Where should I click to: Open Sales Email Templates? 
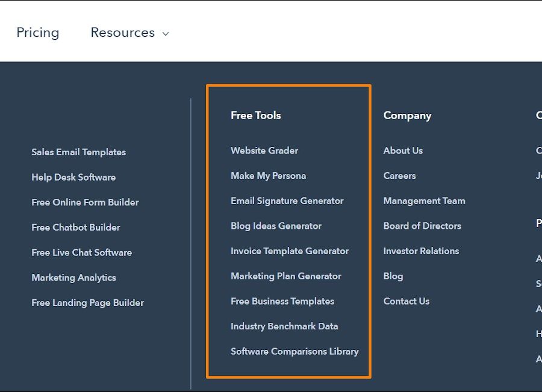point(78,152)
